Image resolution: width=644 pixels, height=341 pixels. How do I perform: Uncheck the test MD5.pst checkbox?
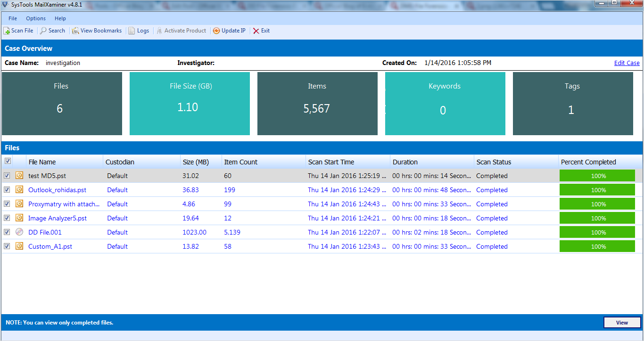pyautogui.click(x=7, y=176)
